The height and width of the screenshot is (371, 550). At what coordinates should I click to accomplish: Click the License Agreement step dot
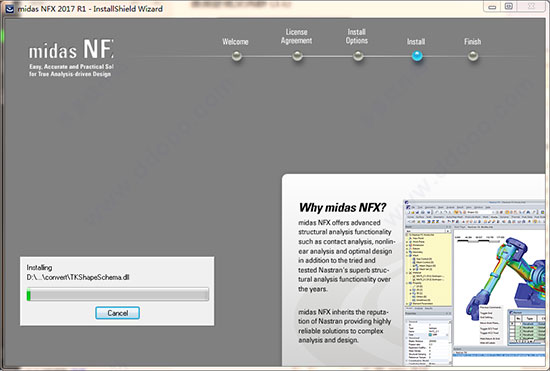click(x=297, y=56)
